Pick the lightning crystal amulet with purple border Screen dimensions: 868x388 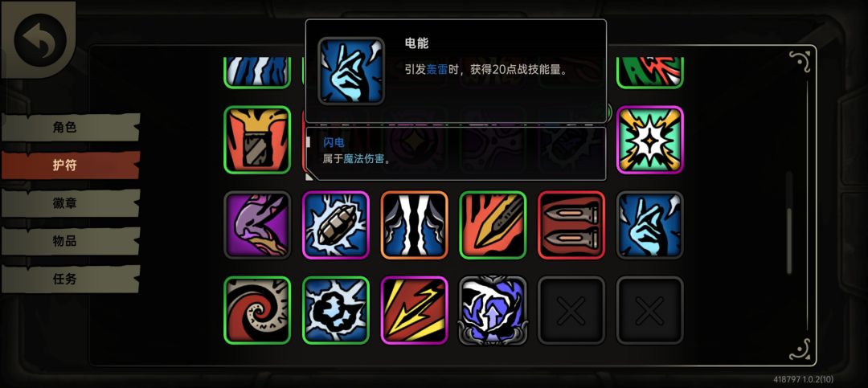pos(336,225)
